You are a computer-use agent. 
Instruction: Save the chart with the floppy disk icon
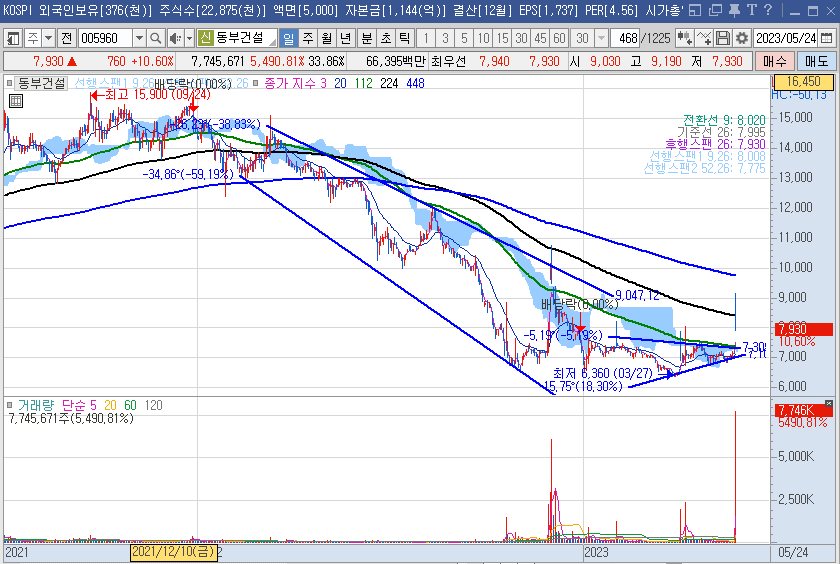tap(723, 38)
